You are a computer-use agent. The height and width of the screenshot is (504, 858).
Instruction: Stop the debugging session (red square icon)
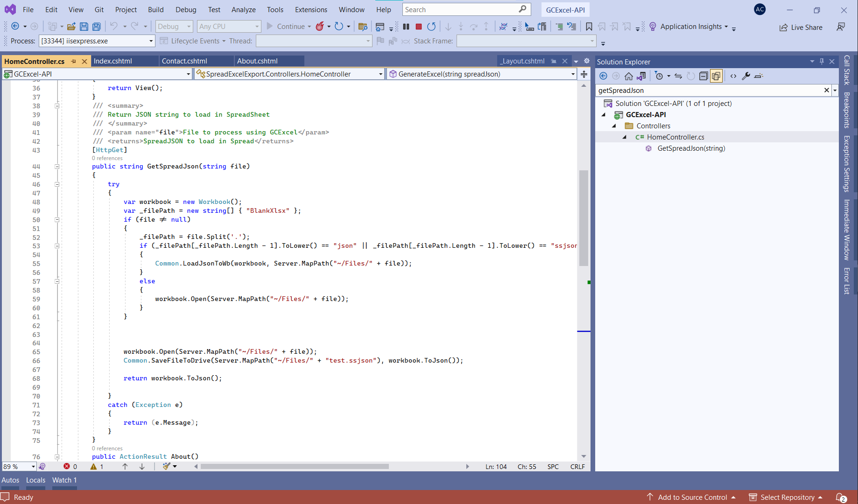tap(419, 27)
